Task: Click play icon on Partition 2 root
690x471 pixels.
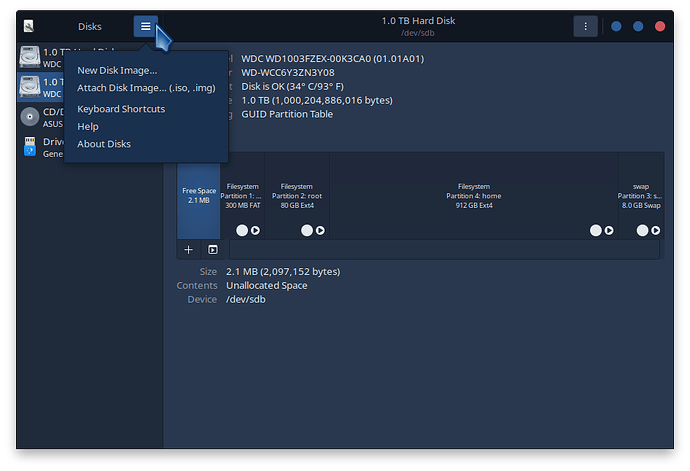Action: (320, 230)
